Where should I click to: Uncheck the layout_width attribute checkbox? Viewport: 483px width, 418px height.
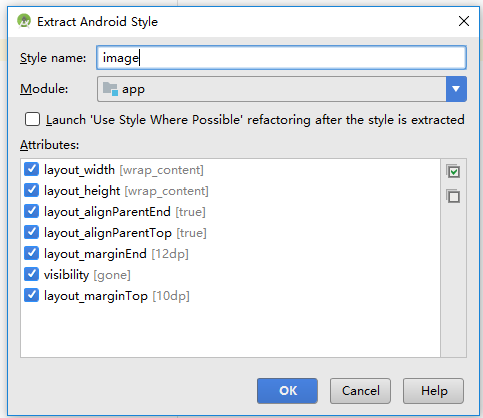(31, 169)
